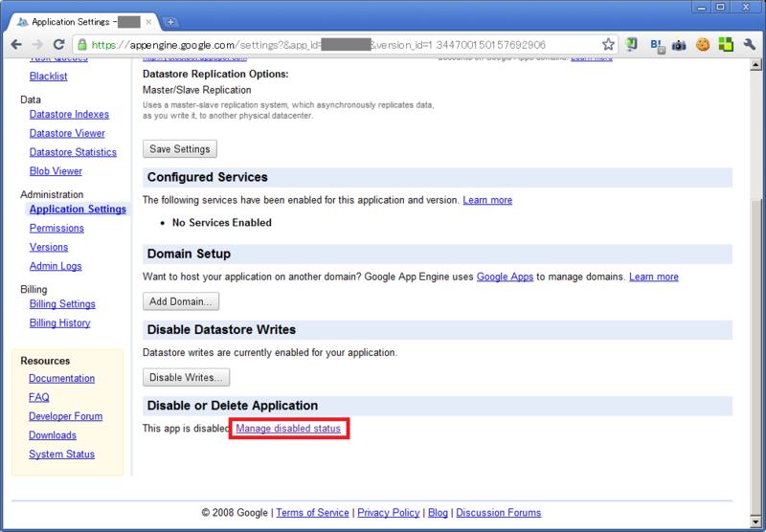Open Billing History page
Screen dimensions: 766x532
click(59, 323)
